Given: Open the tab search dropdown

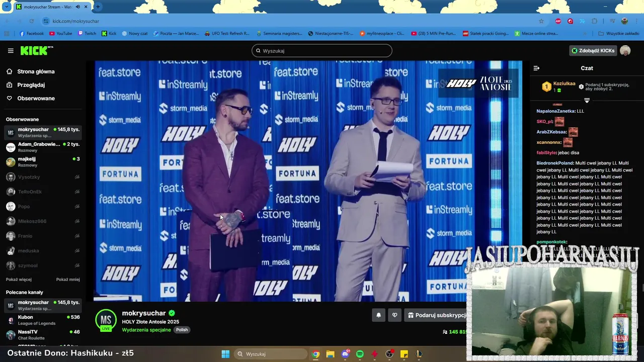Looking at the screenshot, I should 7,7.
